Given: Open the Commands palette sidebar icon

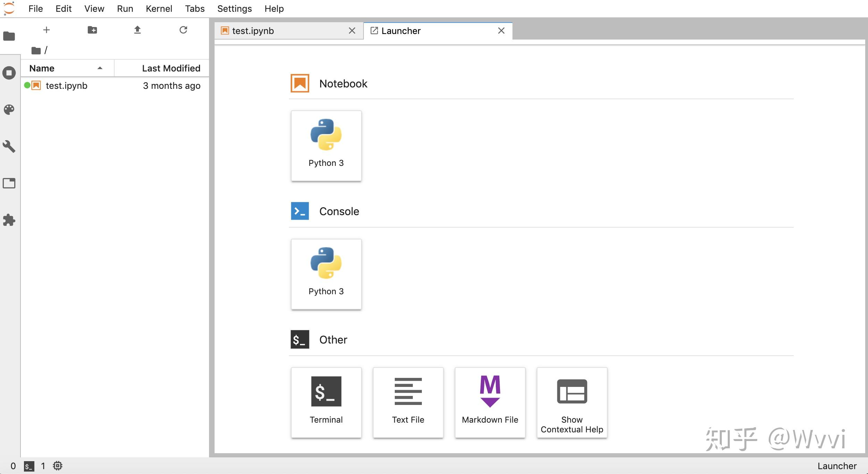Looking at the screenshot, I should [x=9, y=110].
